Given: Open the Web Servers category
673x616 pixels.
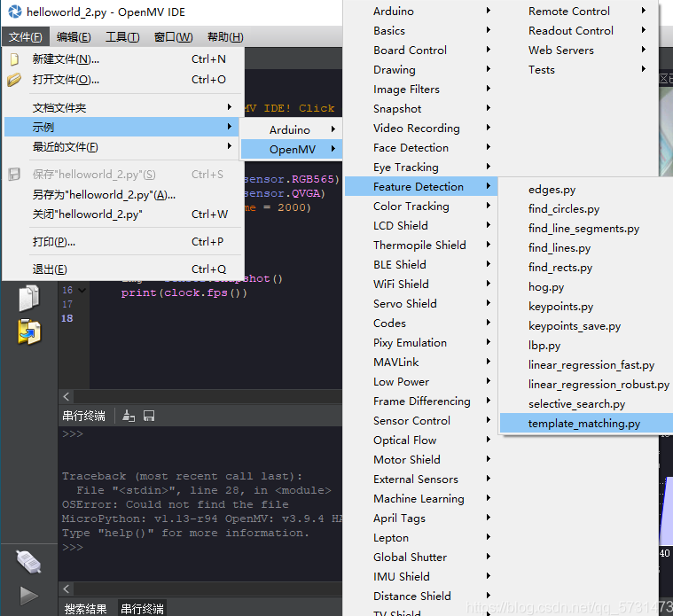Looking at the screenshot, I should [x=579, y=51].
